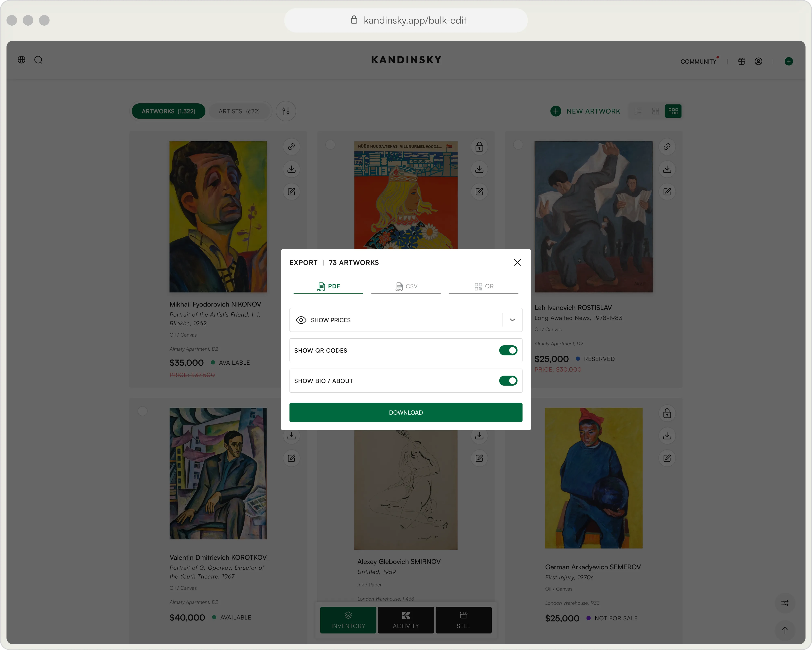Click lock icon on First Injury artwork
The width and height of the screenshot is (812, 650).
pyautogui.click(x=667, y=413)
